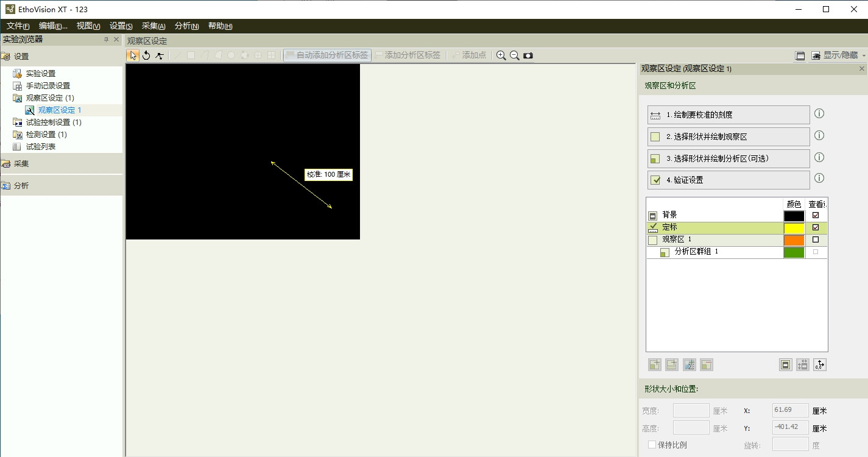Click 1. 绘制要校准的刻度 button
Viewport: 868px width, 457px height.
click(x=729, y=115)
